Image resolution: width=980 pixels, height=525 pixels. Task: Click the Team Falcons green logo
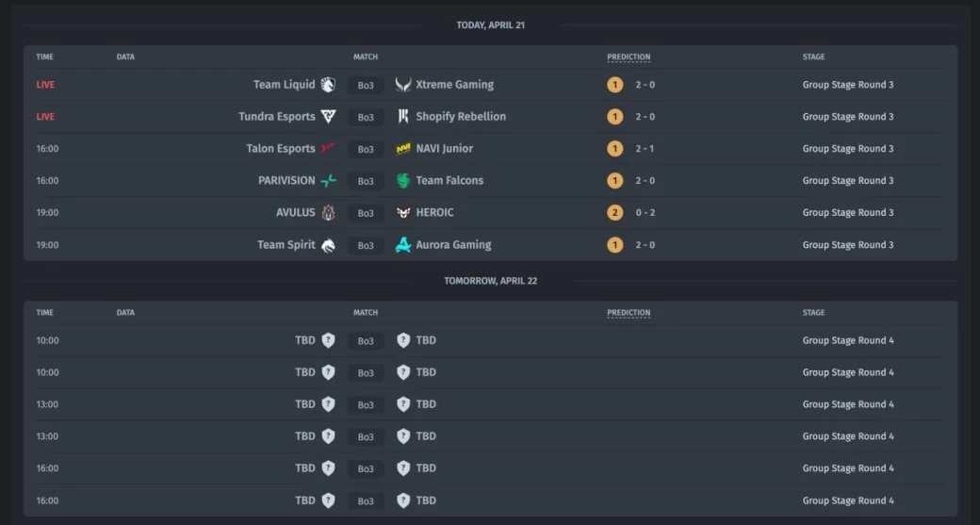click(403, 181)
